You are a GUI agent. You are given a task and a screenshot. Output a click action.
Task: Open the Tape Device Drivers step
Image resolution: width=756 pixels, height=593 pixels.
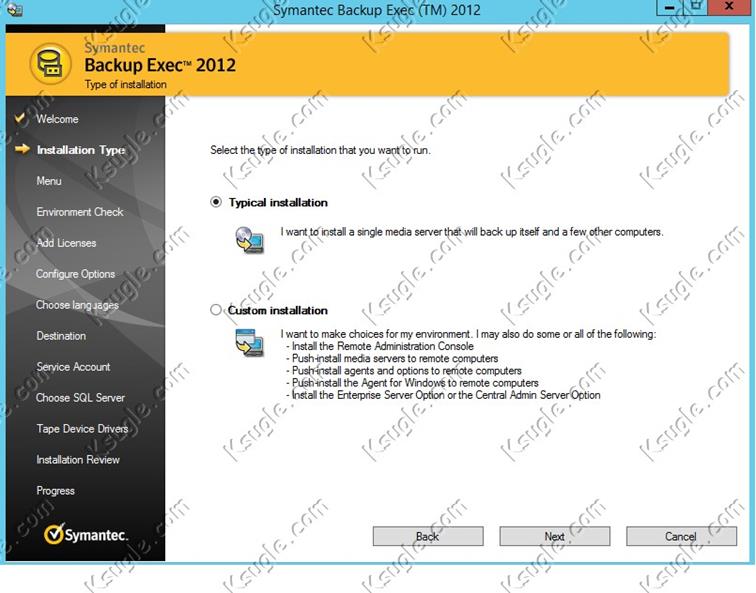pos(82,428)
